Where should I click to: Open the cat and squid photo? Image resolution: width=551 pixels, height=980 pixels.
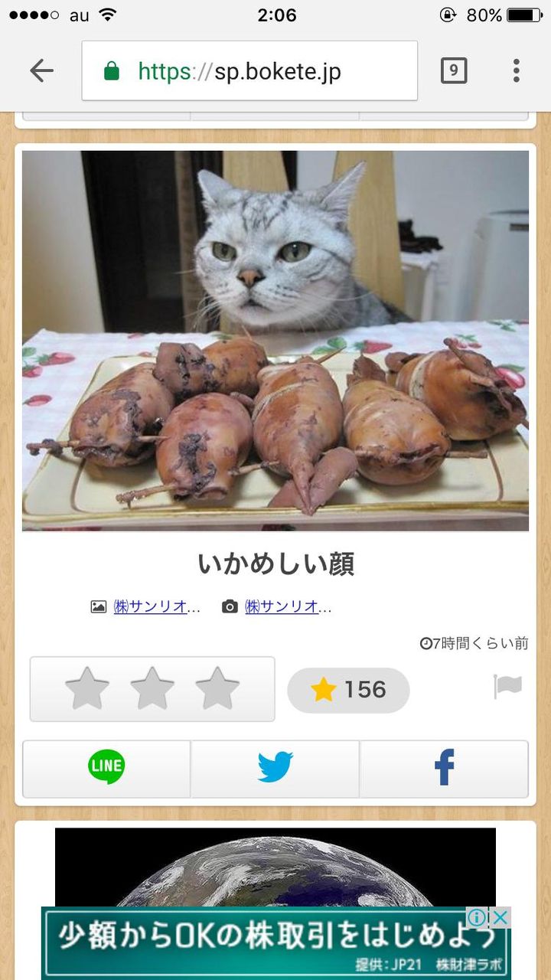point(275,341)
